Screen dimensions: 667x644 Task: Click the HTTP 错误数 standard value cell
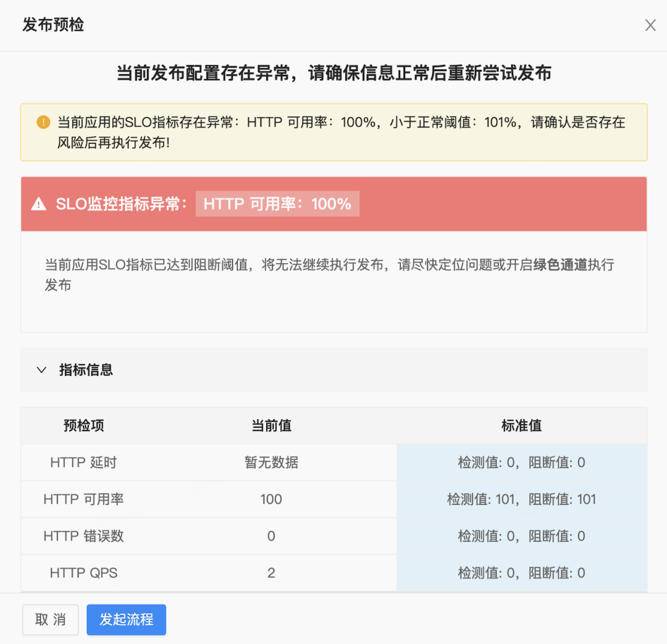(x=521, y=536)
